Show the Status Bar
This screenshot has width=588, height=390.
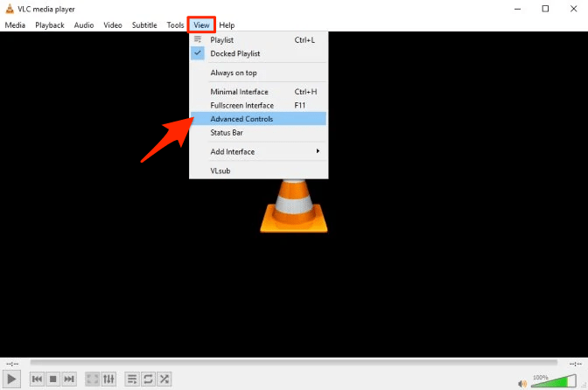click(x=258, y=133)
